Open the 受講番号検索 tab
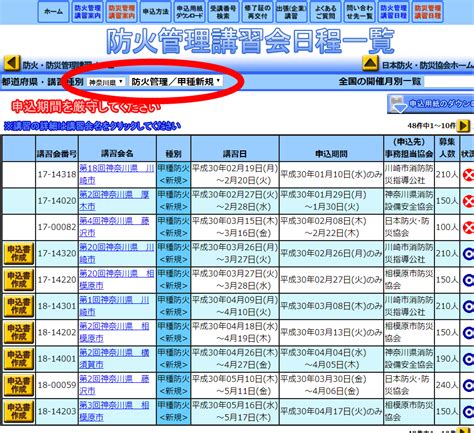This screenshot has width=474, height=433. [x=223, y=12]
